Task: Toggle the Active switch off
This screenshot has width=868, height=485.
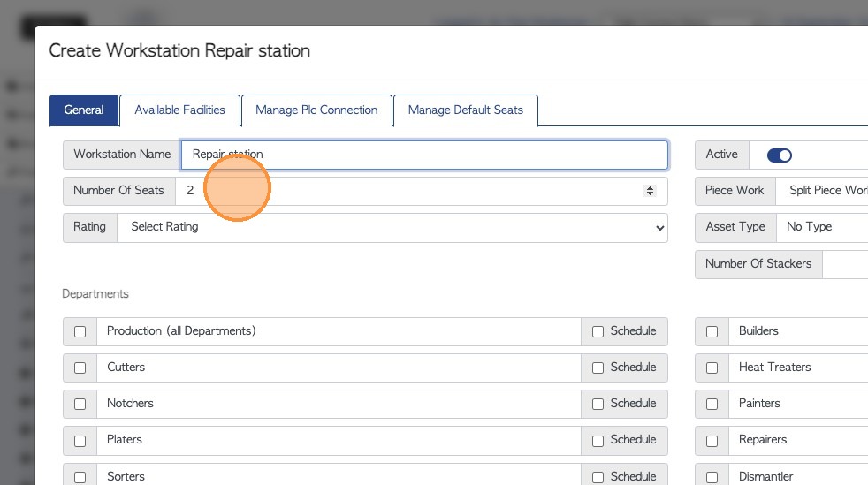Action: click(779, 155)
